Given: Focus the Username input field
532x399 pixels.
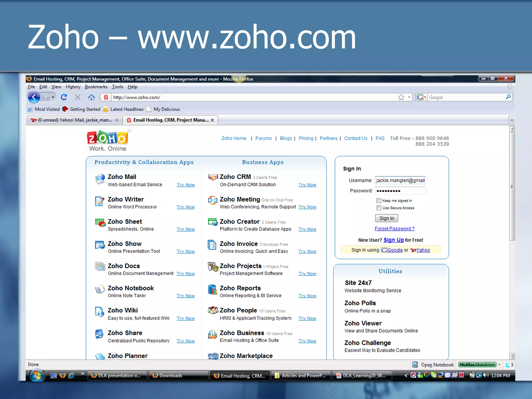Looking at the screenshot, I should click(x=400, y=180).
